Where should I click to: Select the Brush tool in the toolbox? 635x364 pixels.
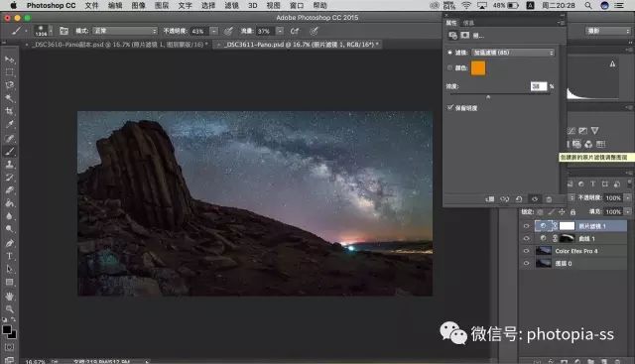pos(9,151)
